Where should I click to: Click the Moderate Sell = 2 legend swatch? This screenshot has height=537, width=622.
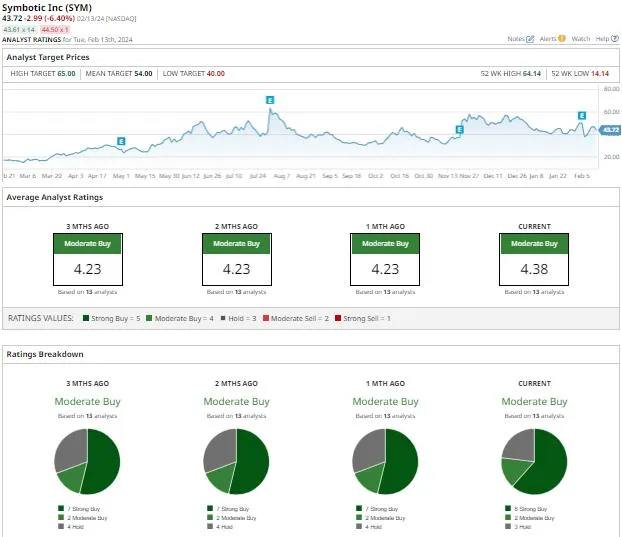click(266, 318)
